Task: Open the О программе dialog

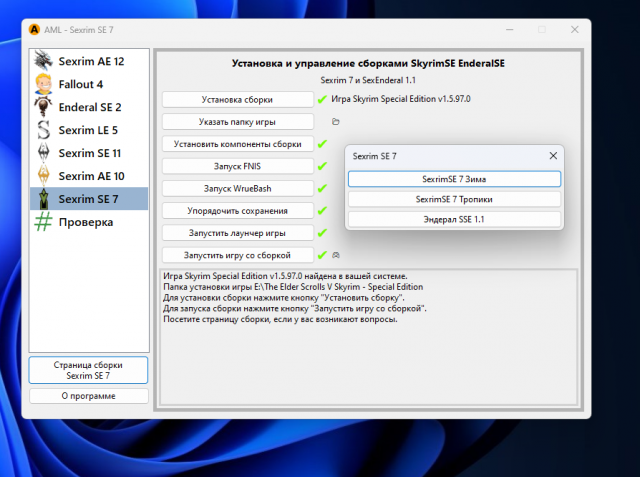Action: tap(89, 396)
